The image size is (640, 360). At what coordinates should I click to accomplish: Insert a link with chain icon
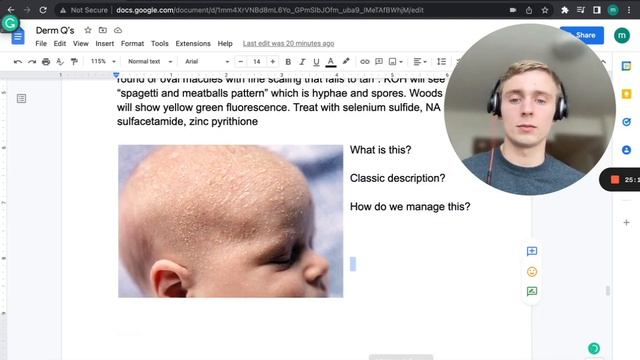point(364,62)
